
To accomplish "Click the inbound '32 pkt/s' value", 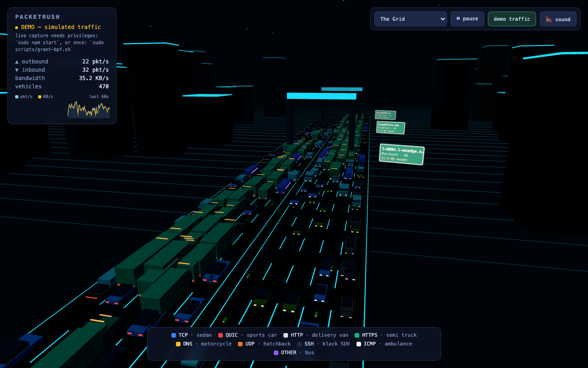I will 96,70.
